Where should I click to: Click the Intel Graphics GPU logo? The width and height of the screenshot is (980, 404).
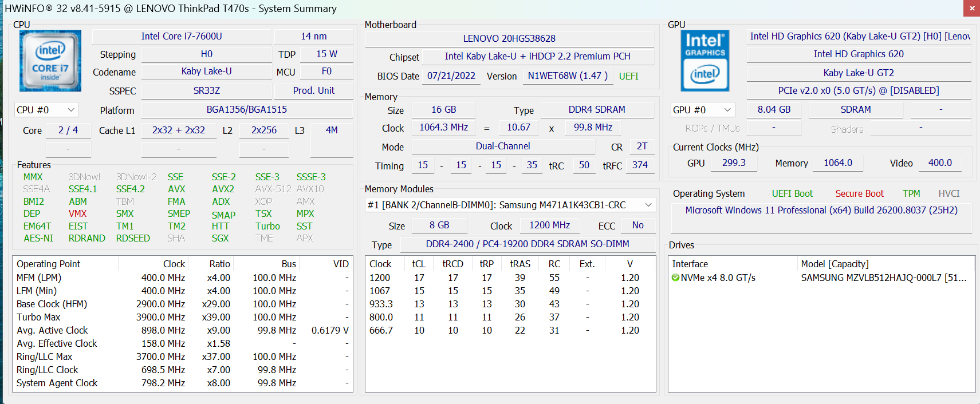[705, 61]
